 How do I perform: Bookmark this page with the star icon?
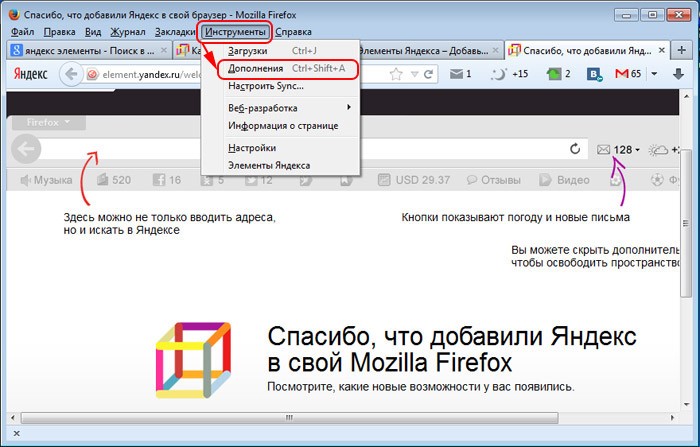tap(396, 75)
